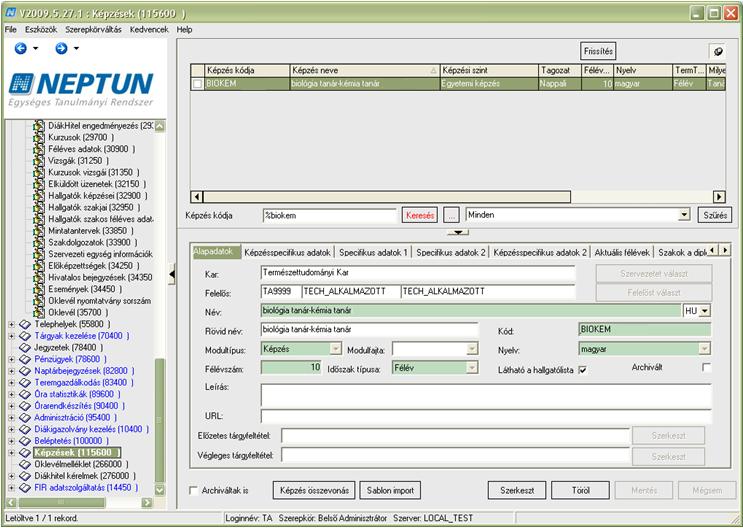Click the pin icon next to Frissítés
This screenshot has height=528, width=743.
pos(718,52)
